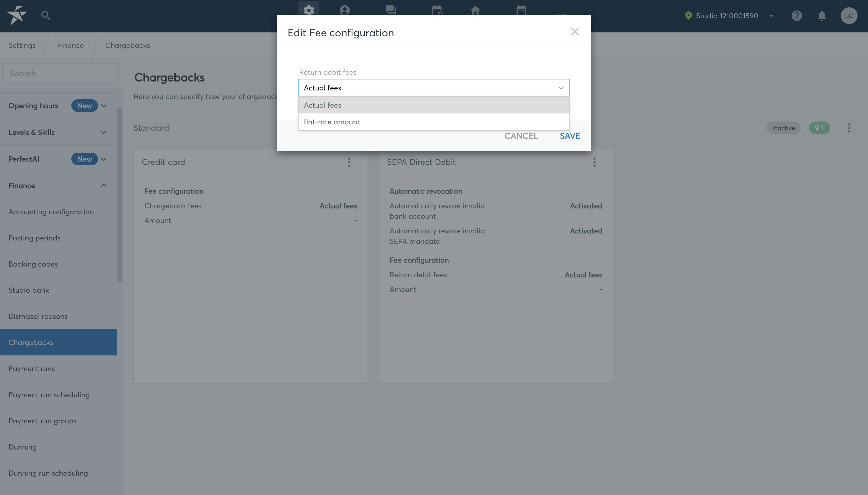Click the green location pin beside Studio name
The image size is (868, 495).
click(x=688, y=16)
